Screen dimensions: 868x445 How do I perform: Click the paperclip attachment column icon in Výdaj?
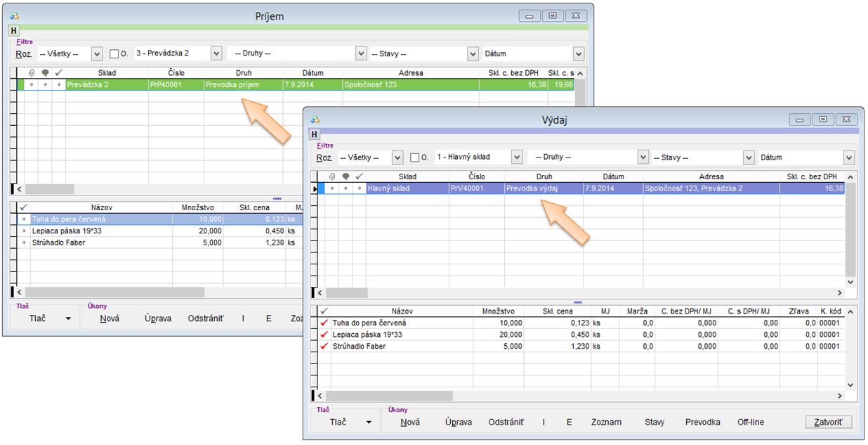pyautogui.click(x=331, y=176)
